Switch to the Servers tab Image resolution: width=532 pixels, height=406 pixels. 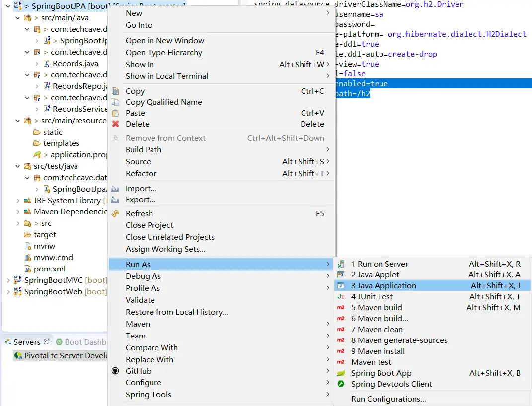pyautogui.click(x=27, y=342)
